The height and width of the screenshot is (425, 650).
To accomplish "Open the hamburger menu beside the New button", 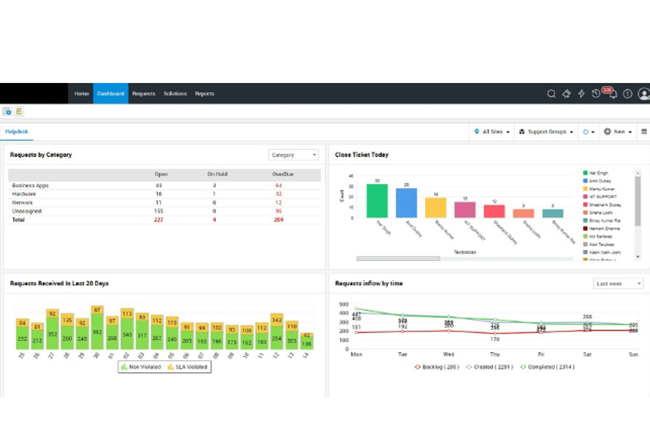I will tap(644, 131).
